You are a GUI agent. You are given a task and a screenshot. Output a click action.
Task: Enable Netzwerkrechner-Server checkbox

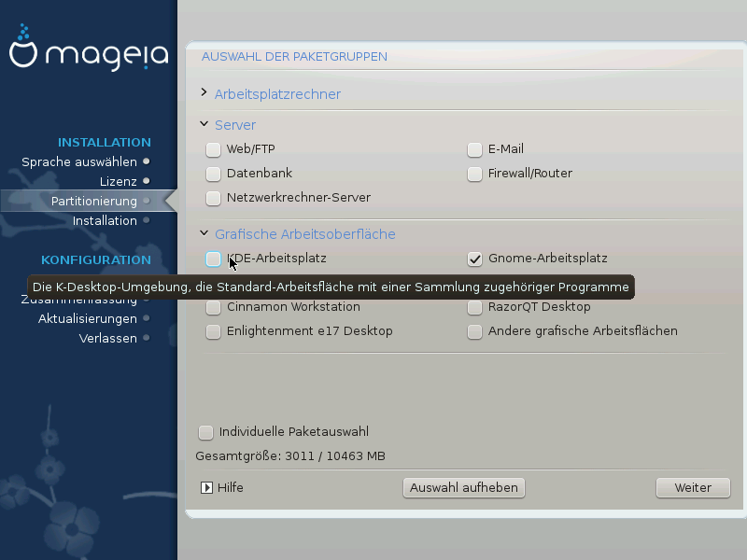213,198
